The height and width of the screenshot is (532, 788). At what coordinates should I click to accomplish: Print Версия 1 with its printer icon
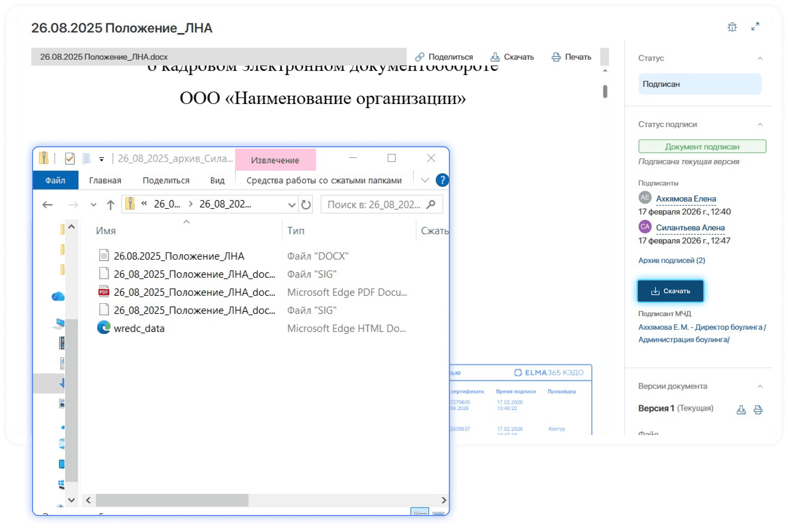click(758, 410)
